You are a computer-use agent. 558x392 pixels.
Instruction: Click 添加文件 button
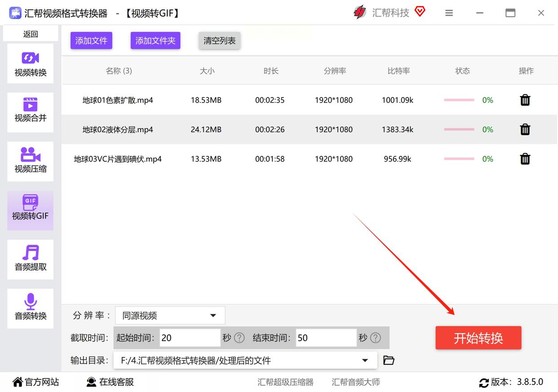click(91, 41)
